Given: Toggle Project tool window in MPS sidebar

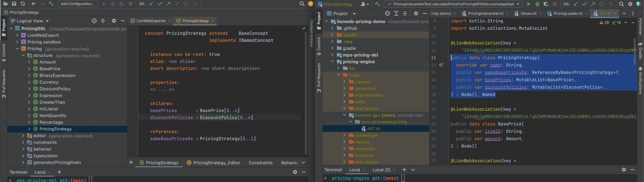Looking at the screenshot, I should [4, 27].
